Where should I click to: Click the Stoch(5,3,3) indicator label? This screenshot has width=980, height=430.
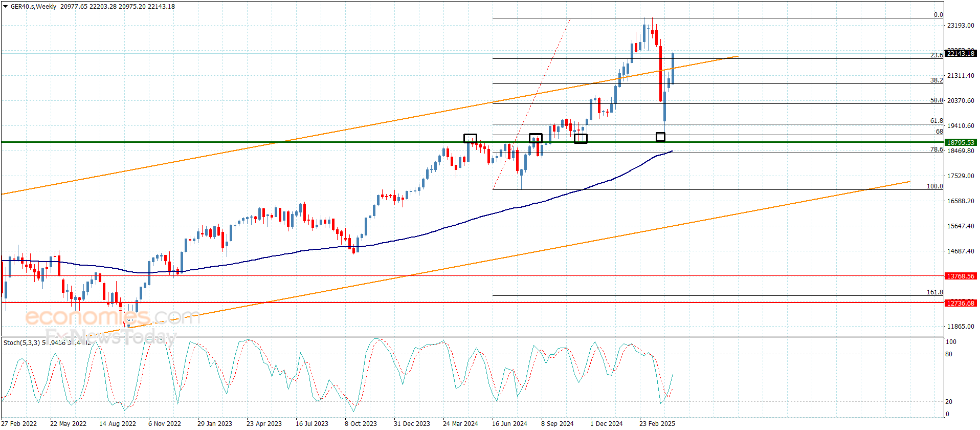tap(21, 342)
